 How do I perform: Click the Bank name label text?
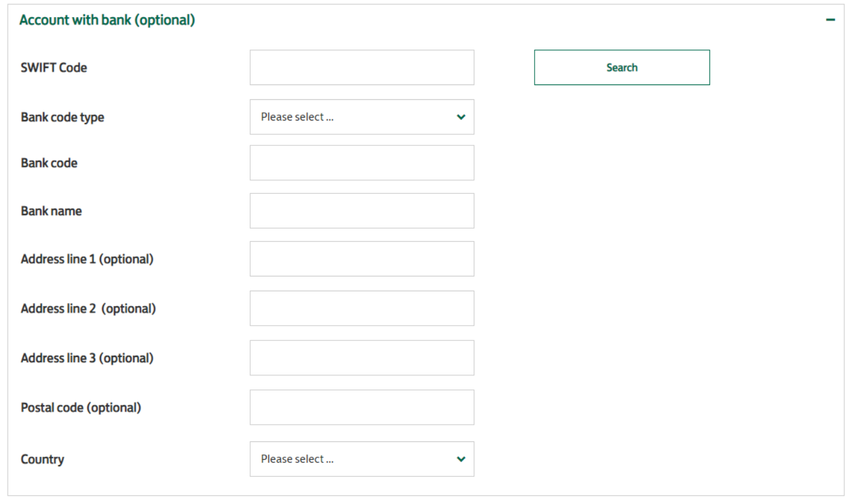tap(51, 211)
